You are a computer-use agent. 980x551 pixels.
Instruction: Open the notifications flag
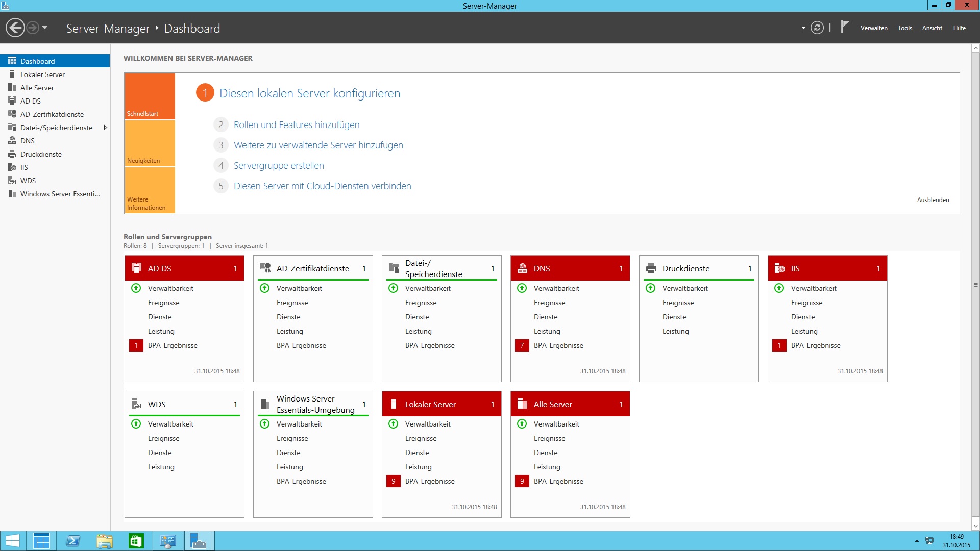point(845,27)
